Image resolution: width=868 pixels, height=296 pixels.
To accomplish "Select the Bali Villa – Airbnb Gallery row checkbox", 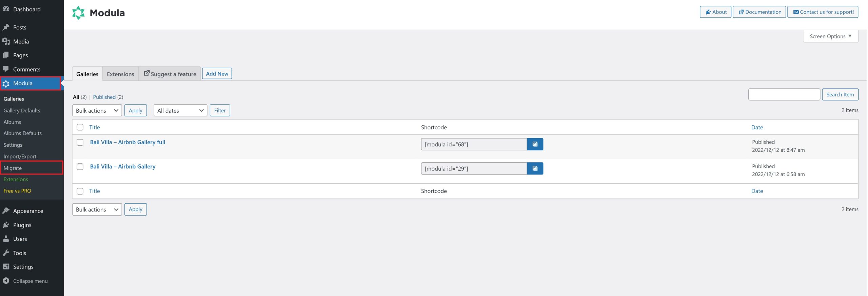I will pyautogui.click(x=80, y=167).
